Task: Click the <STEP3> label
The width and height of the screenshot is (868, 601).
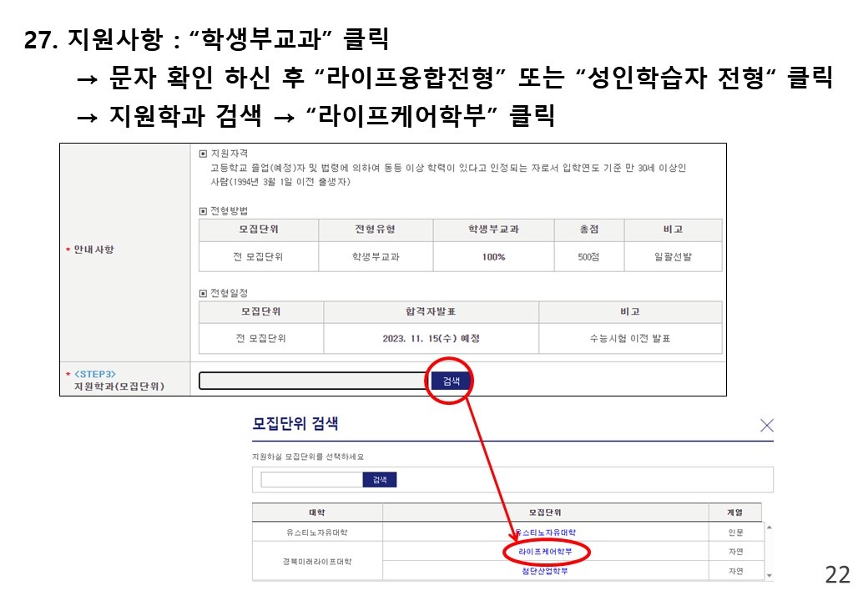Action: coord(94,374)
